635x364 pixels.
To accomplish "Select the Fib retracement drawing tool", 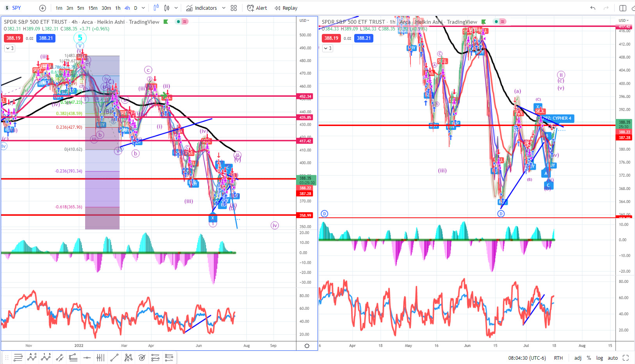I will (18, 357).
